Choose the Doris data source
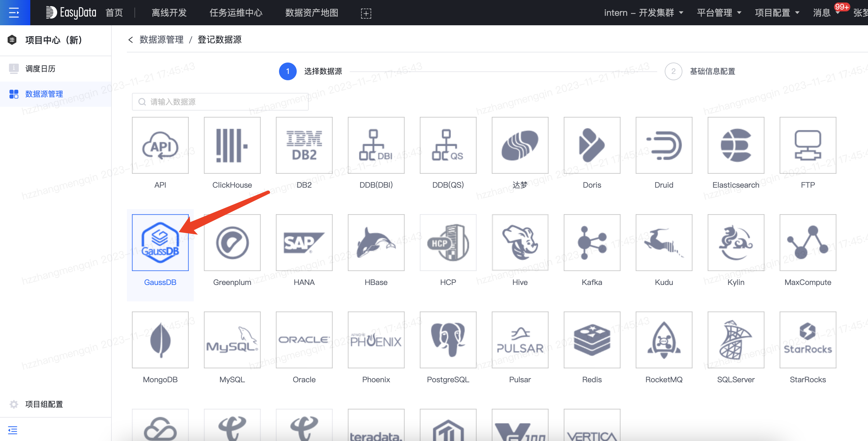868x441 pixels. tap(592, 145)
